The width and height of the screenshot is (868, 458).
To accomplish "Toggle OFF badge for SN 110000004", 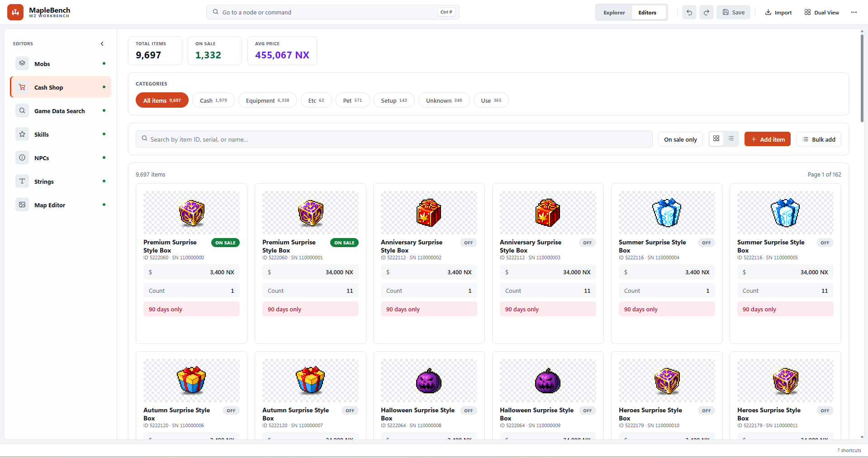I will (x=707, y=243).
